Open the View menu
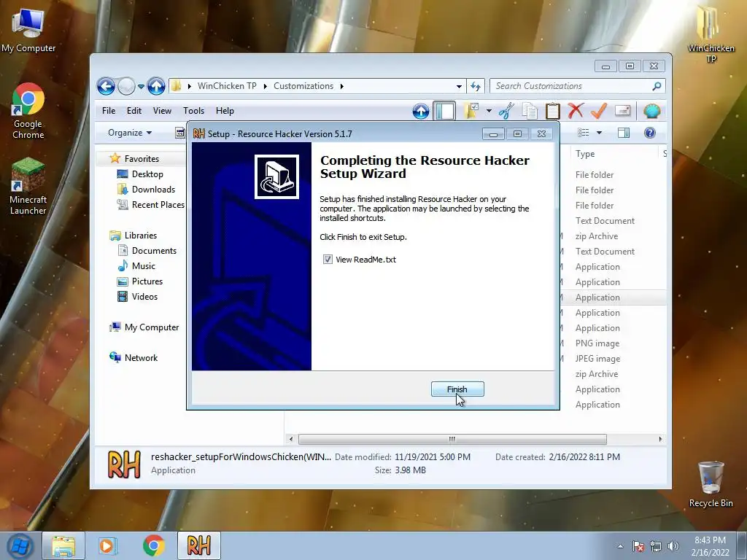747x560 pixels. coord(162,111)
